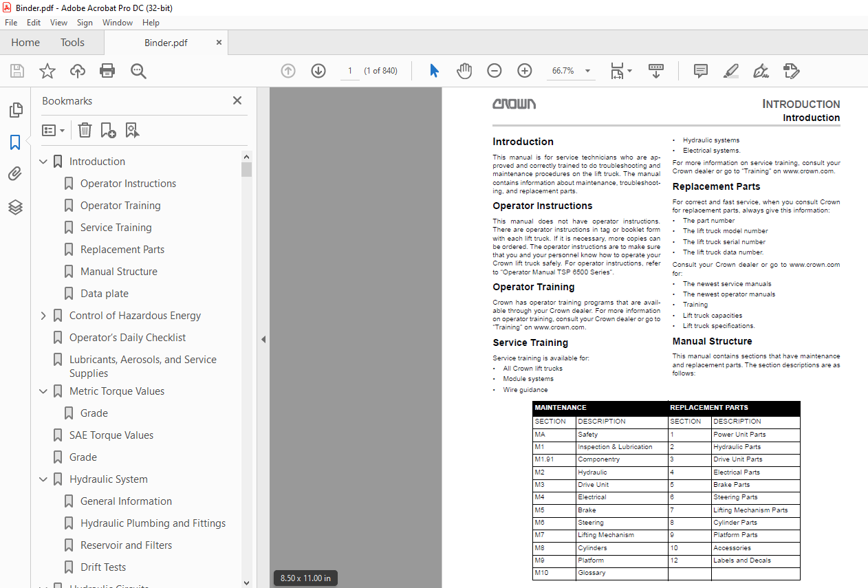Open Replacement Parts bookmark
The width and height of the screenshot is (868, 588).
pyautogui.click(x=122, y=250)
